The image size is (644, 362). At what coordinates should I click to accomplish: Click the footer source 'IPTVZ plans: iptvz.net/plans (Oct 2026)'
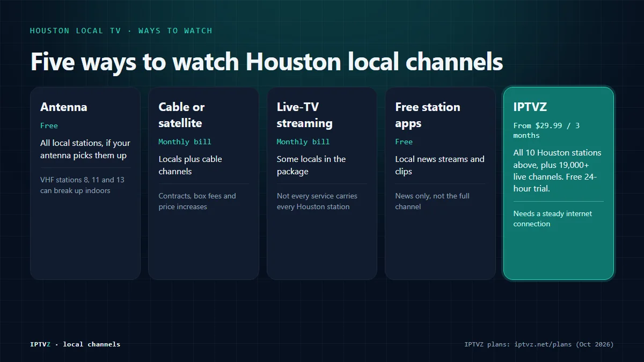(x=539, y=344)
